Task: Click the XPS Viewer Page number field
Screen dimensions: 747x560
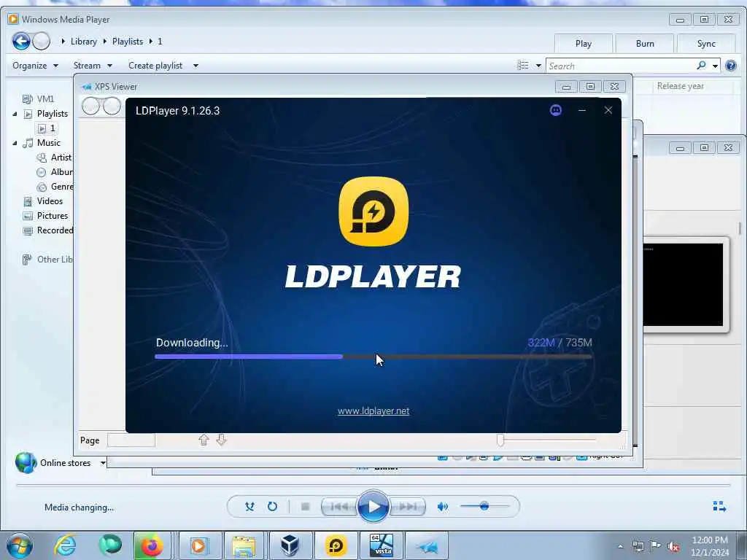Action: tap(131, 440)
